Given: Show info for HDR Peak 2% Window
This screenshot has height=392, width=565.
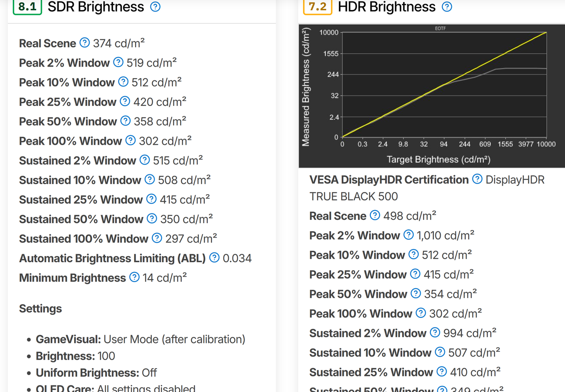Looking at the screenshot, I should pos(409,235).
